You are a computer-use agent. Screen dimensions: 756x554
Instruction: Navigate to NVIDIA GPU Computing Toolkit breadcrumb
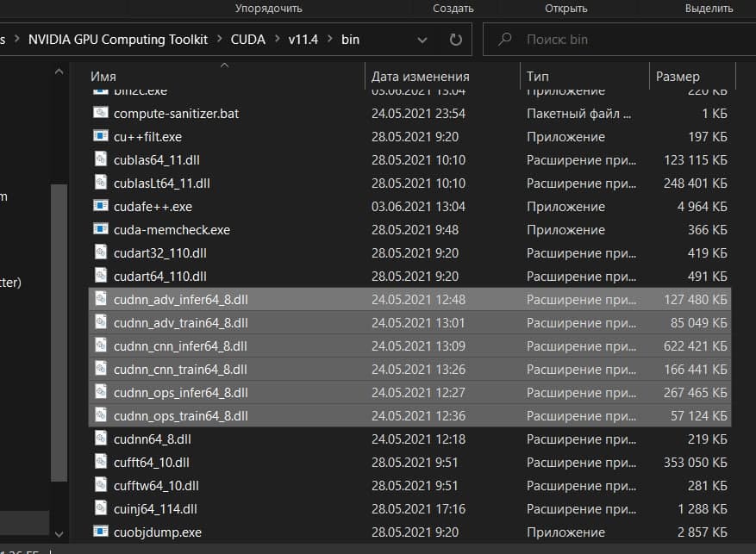coord(117,40)
